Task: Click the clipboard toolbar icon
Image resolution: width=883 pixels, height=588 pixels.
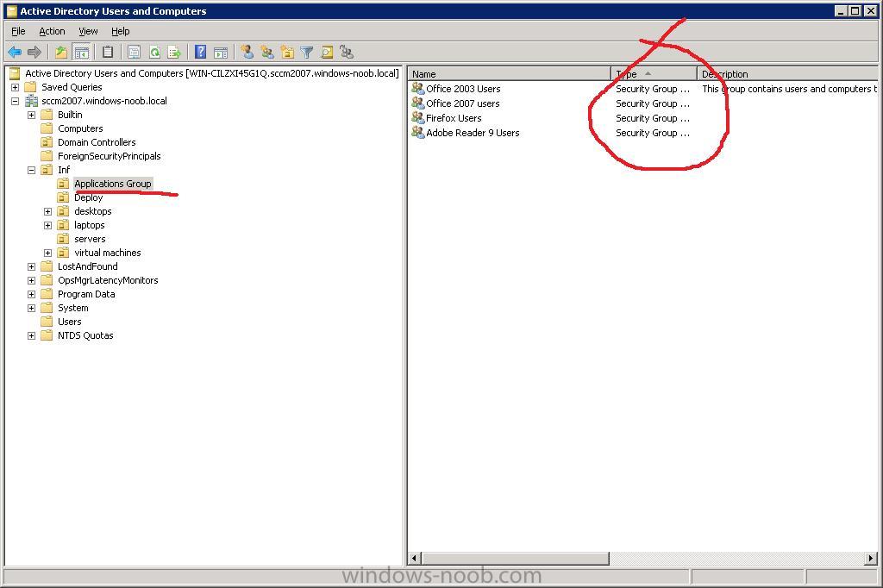Action: point(108,53)
